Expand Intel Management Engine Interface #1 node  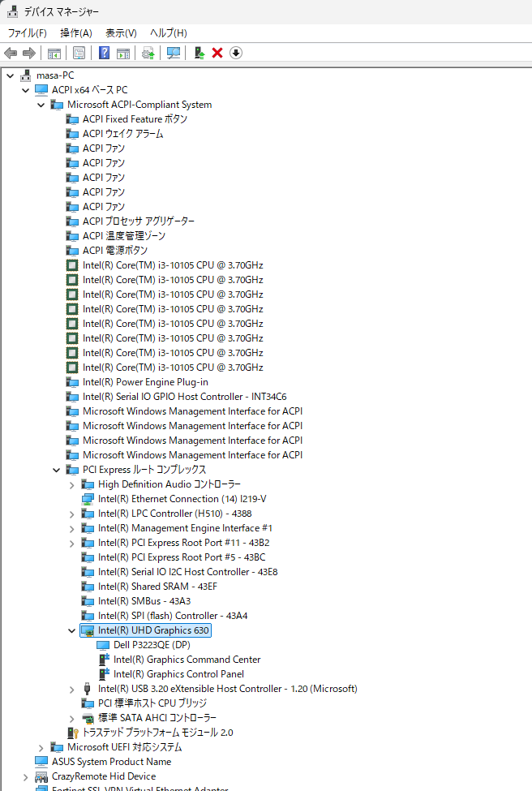pyautogui.click(x=71, y=529)
